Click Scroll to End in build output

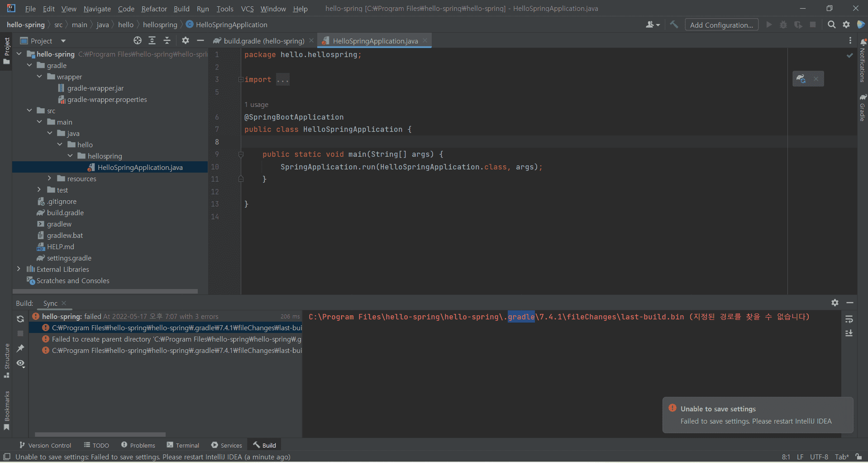(849, 333)
